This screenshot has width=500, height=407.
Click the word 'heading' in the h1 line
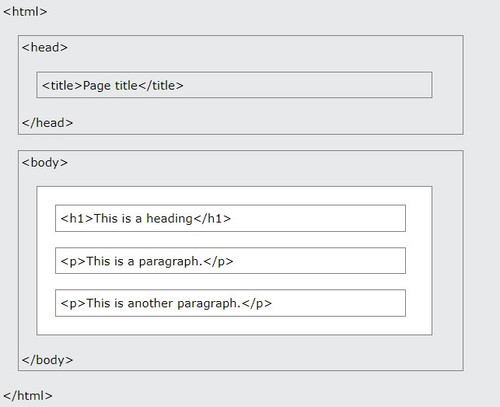[170, 219]
